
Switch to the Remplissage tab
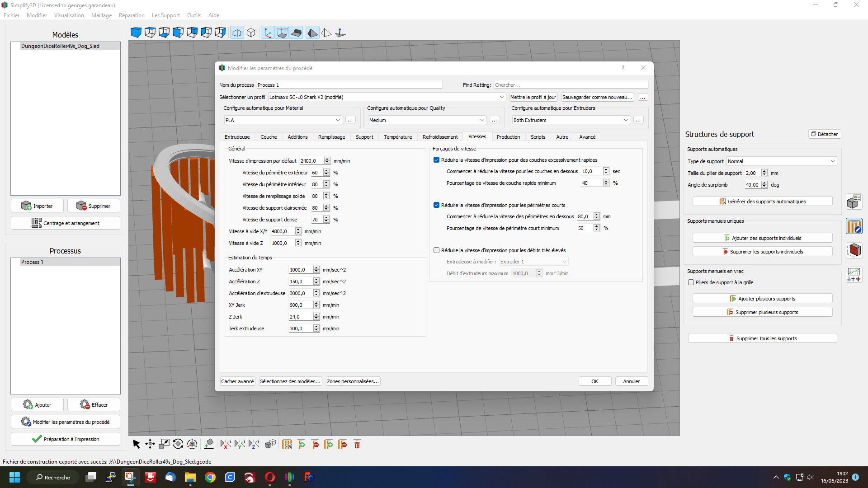click(x=331, y=137)
